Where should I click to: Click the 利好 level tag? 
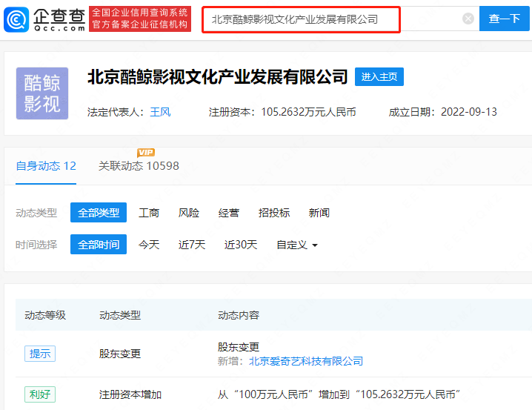(40, 394)
